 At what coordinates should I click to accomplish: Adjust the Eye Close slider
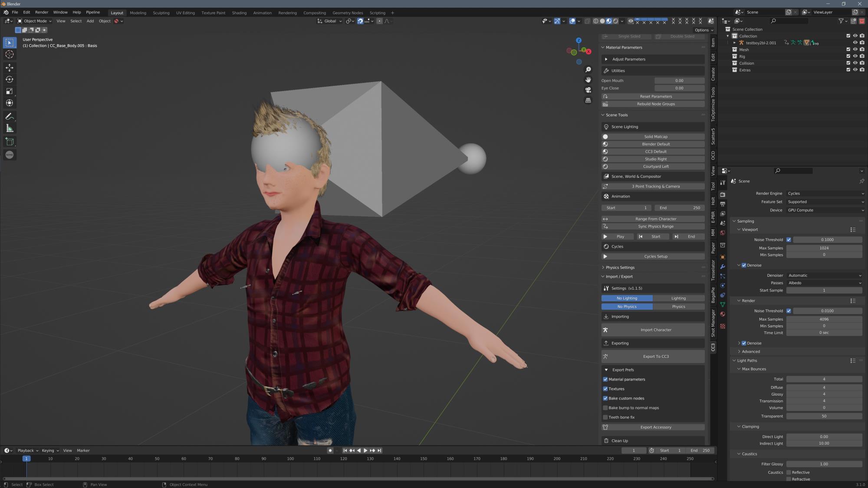point(679,88)
